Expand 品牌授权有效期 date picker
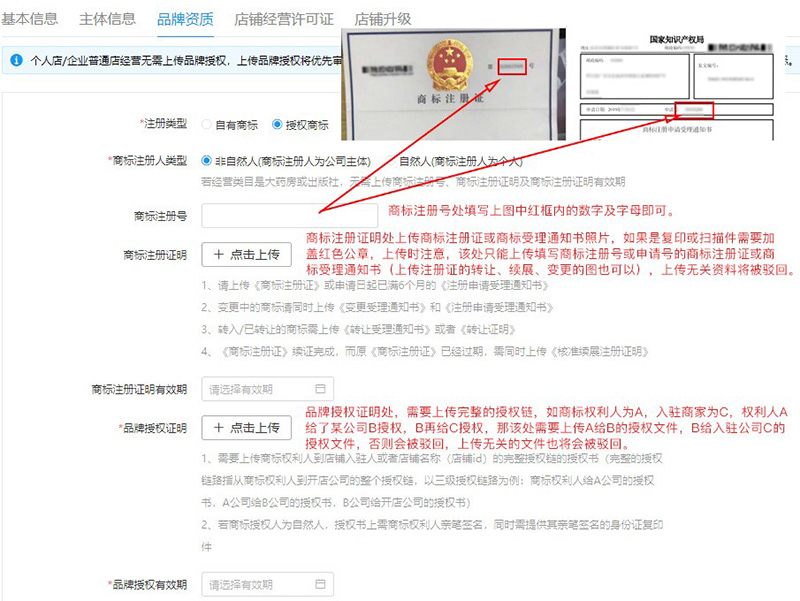Image resolution: width=800 pixels, height=601 pixels. coord(267,584)
